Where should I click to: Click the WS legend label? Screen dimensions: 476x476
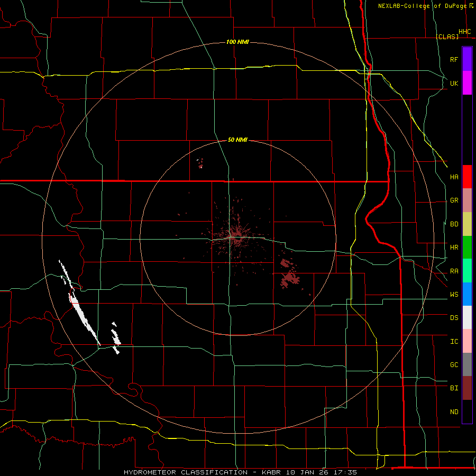point(454,294)
